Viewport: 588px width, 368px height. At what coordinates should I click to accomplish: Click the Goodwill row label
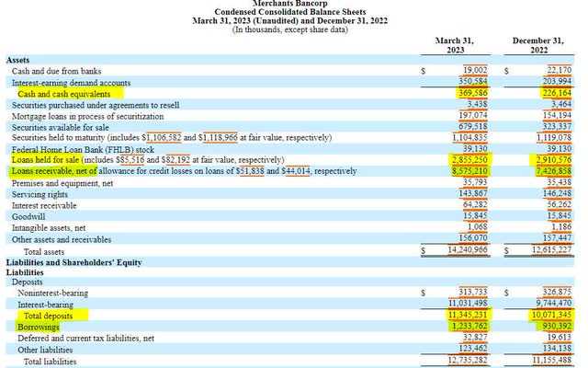[28, 217]
